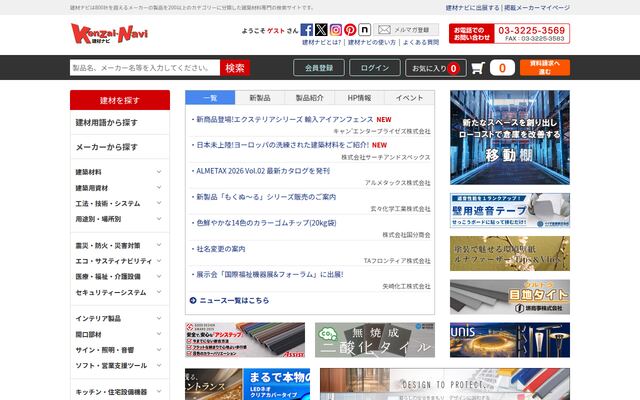
Task: Click the orange 資料請求へ進む button
Action: pyautogui.click(x=545, y=68)
